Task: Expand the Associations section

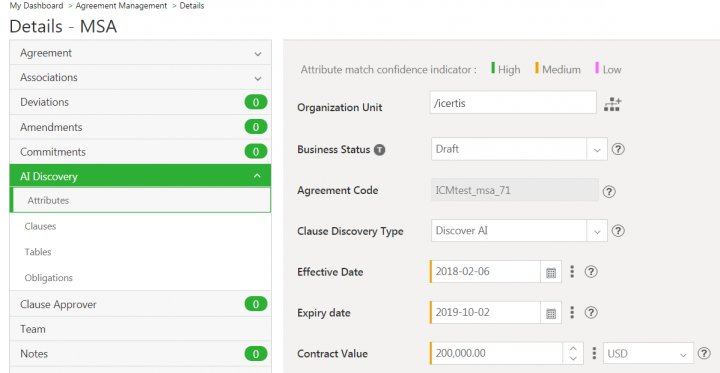Action: pos(141,77)
